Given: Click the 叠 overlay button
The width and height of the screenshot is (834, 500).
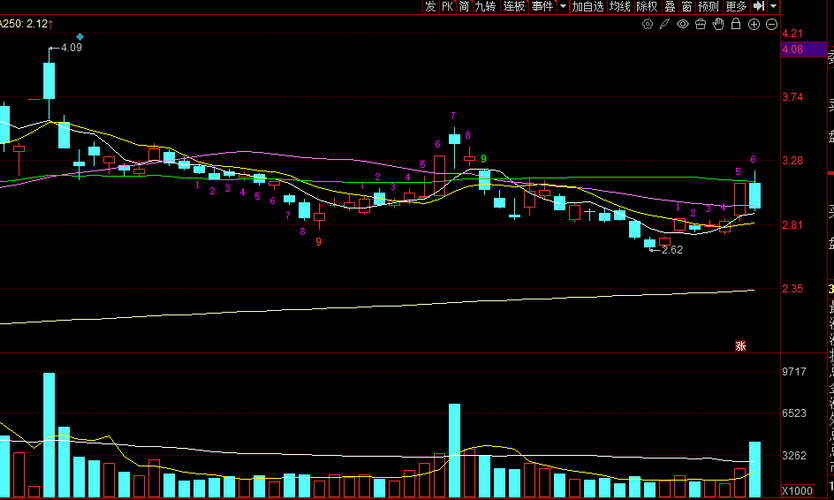Looking at the screenshot, I should 670,6.
